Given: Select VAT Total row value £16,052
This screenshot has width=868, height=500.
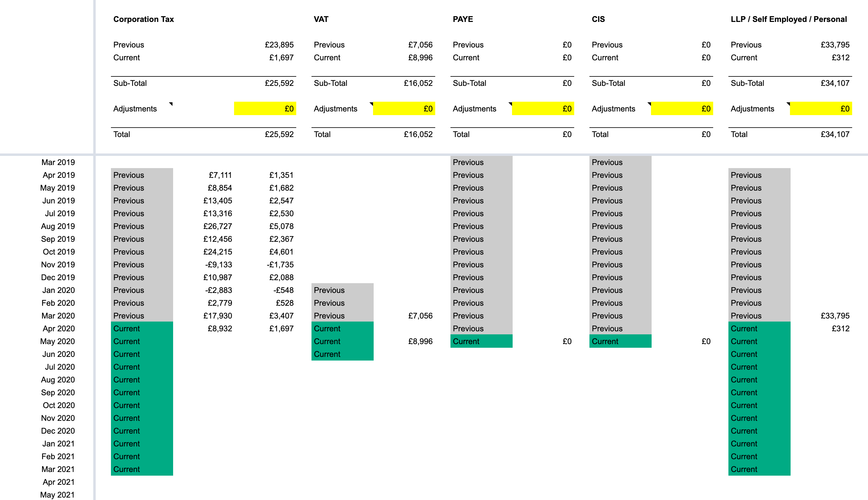Looking at the screenshot, I should point(418,134).
